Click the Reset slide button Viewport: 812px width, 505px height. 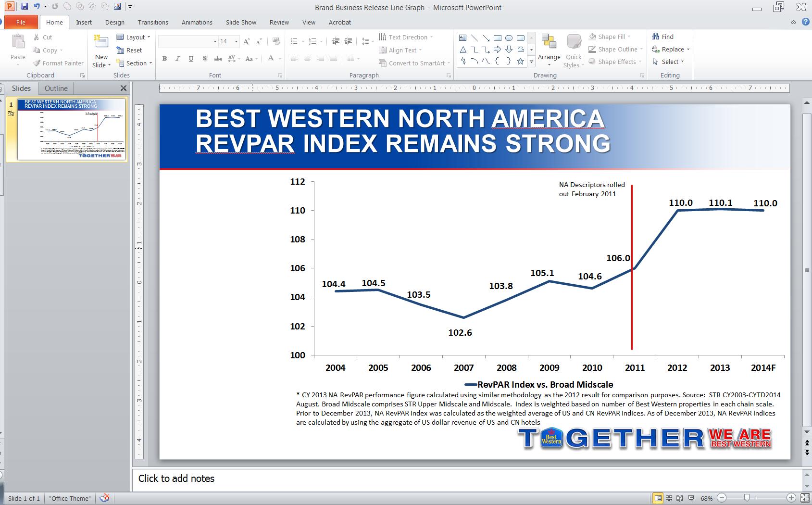[129, 50]
